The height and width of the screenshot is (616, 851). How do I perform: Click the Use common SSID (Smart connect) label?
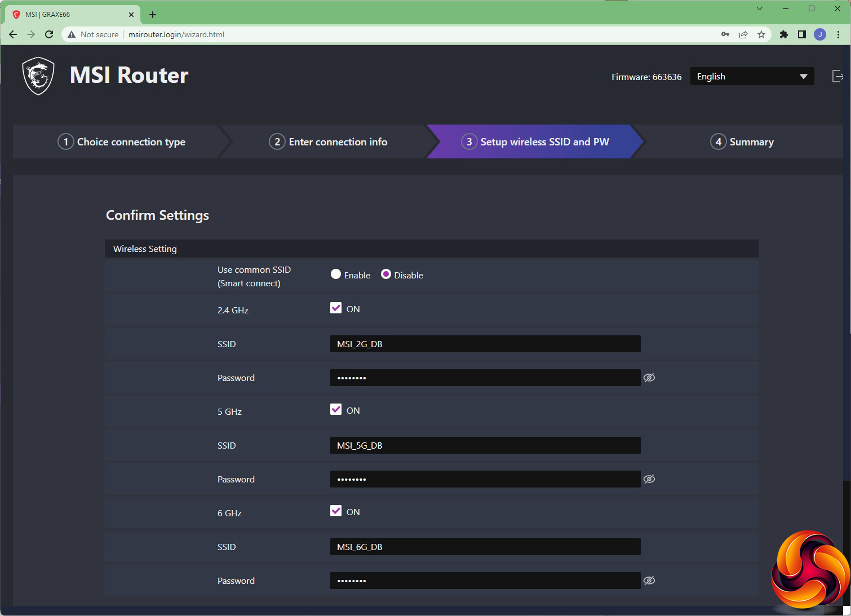[254, 276]
